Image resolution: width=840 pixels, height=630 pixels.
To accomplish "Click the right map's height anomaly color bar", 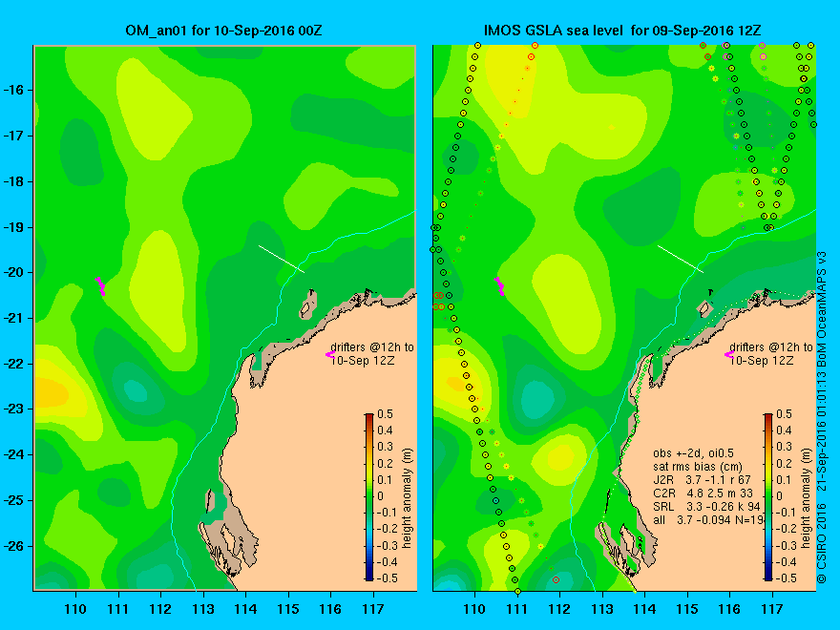I will point(768,496).
